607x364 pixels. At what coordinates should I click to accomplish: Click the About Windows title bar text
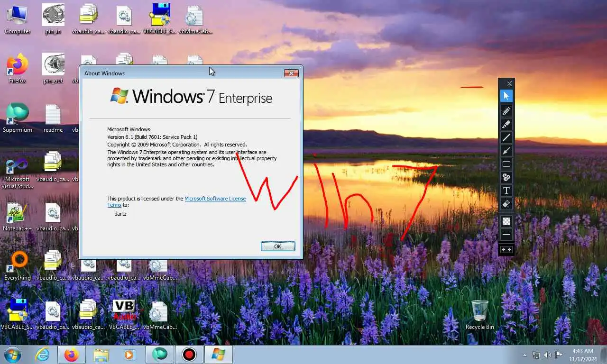coord(104,73)
